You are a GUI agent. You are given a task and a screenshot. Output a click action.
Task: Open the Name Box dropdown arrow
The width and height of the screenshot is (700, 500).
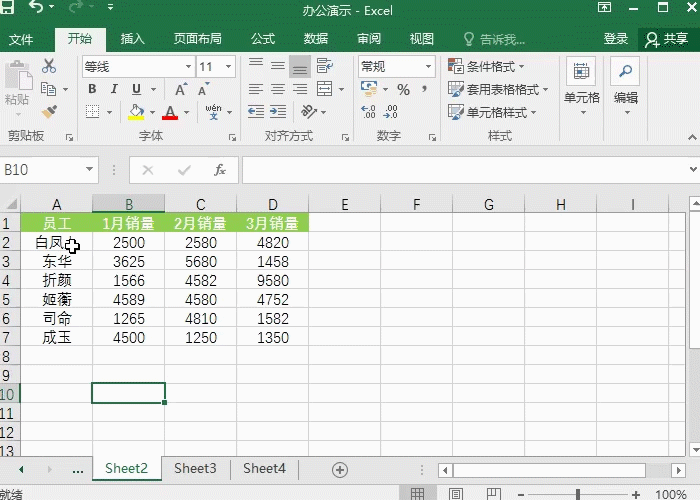coord(90,169)
